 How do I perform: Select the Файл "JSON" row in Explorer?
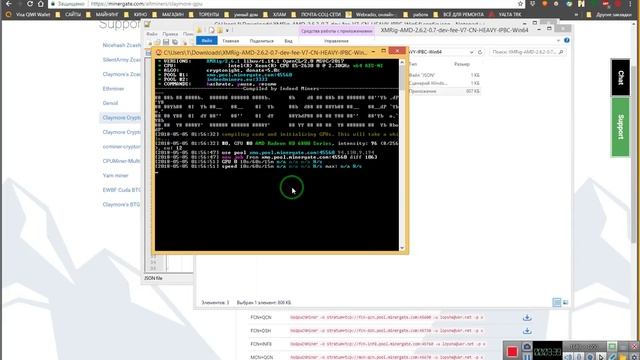point(444,75)
